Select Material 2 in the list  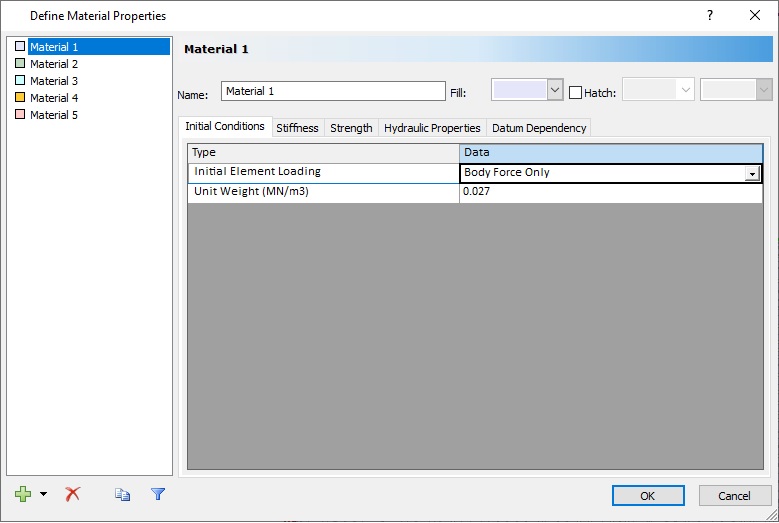pos(53,64)
